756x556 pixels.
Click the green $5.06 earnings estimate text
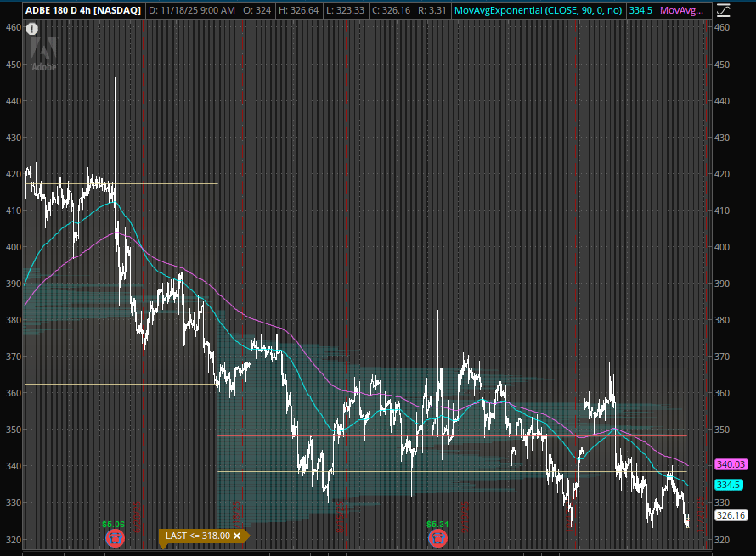[113, 525]
